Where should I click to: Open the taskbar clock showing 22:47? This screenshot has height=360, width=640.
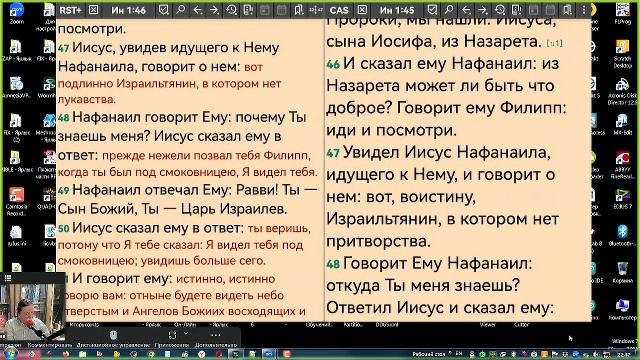coord(624,354)
